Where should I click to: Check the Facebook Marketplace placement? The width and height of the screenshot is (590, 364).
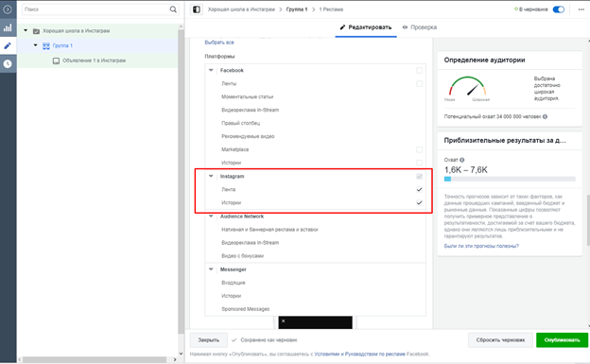(419, 149)
